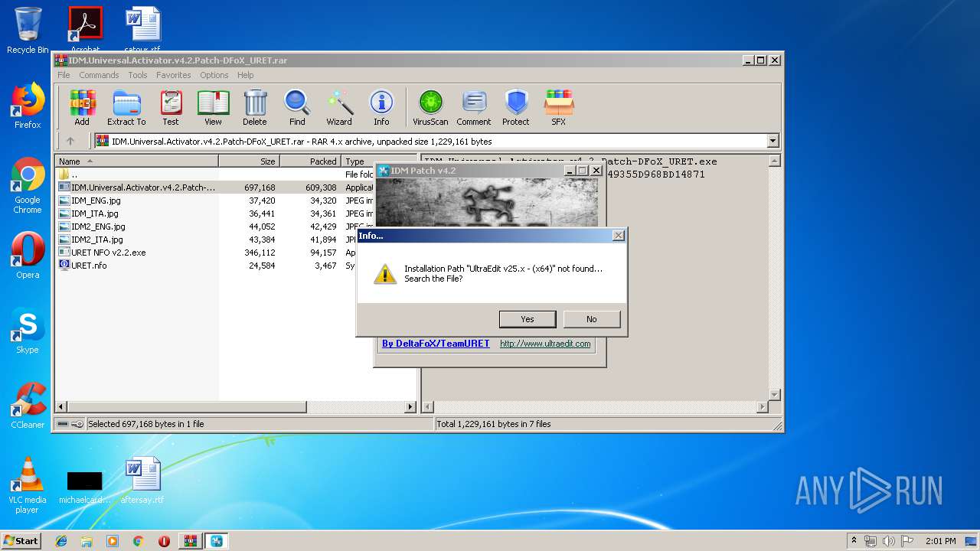Open the Find tool in WinRAR
The image size is (980, 551).
[x=297, y=107]
